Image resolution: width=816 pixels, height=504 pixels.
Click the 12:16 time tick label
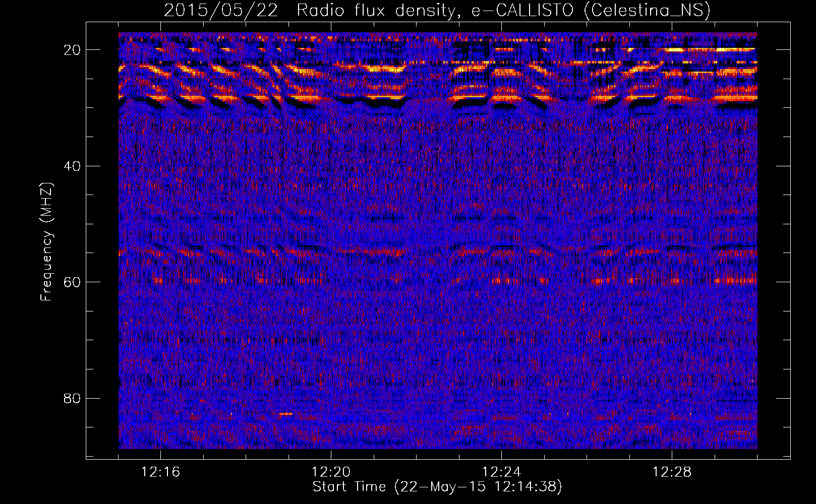coord(161,472)
